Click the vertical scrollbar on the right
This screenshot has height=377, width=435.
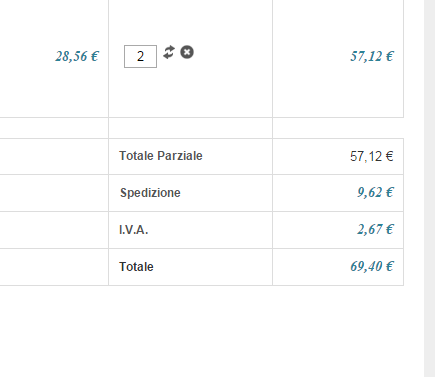coord(429,188)
